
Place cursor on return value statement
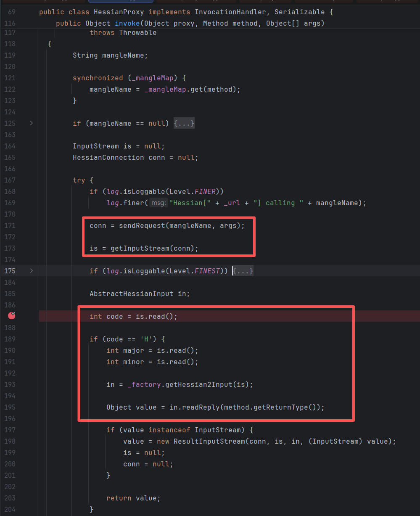coord(133,498)
